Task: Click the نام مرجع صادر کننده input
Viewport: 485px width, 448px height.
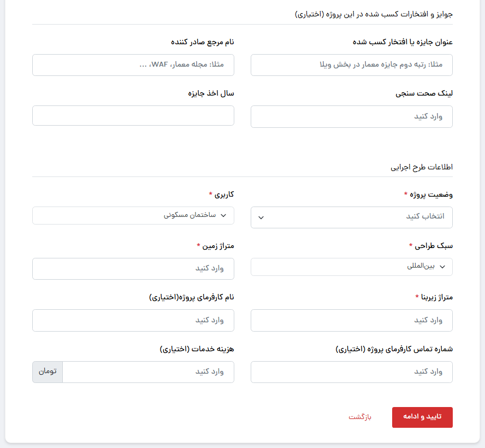Action: pyautogui.click(x=133, y=65)
